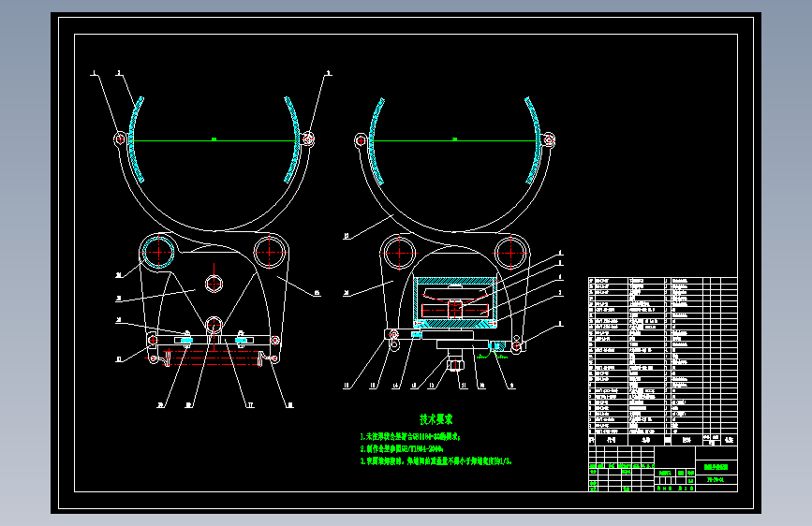Select the cyan hatched housing in right view
The image size is (812, 526).
455,303
